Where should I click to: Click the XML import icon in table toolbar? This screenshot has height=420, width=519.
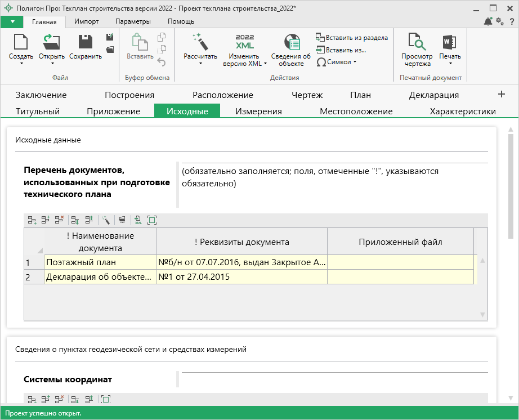[x=138, y=220]
